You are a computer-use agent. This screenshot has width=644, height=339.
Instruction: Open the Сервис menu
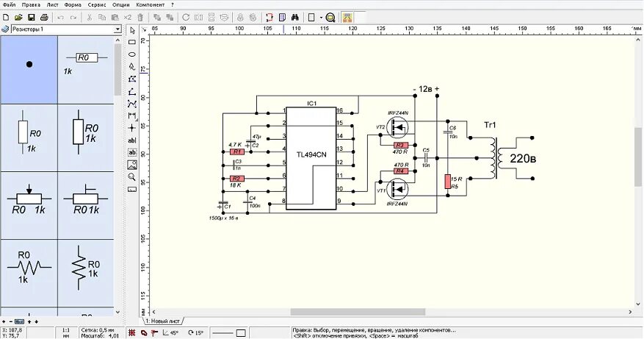pos(97,5)
